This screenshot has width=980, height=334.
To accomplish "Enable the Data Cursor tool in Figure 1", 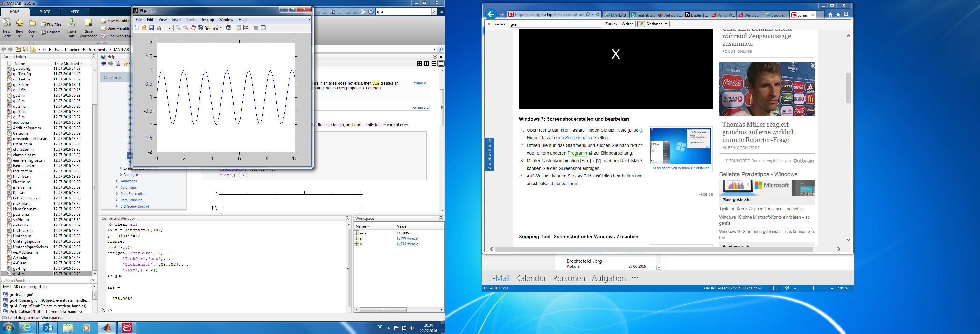I will [208, 28].
